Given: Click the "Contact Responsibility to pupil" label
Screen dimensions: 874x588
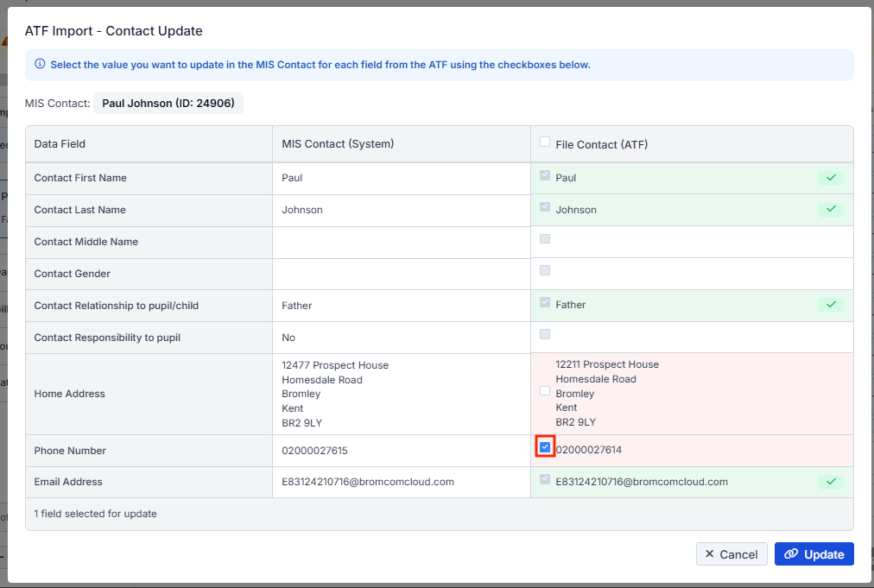Looking at the screenshot, I should (107, 338).
